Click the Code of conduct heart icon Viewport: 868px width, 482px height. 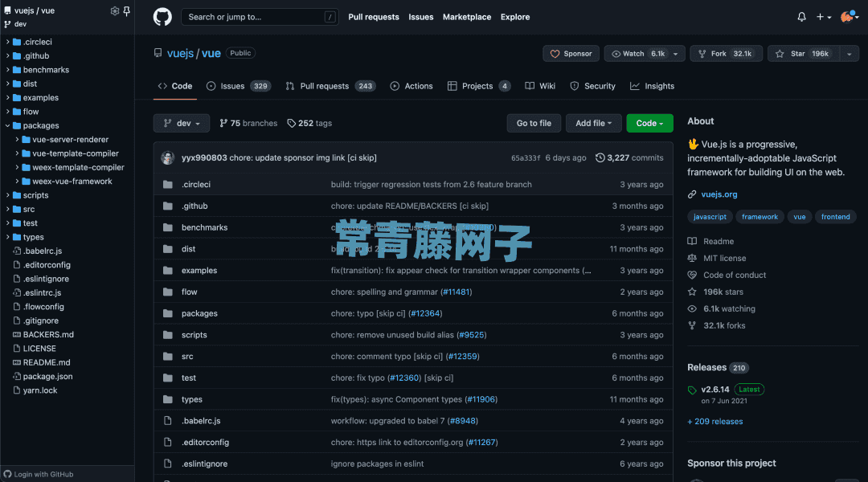click(x=692, y=275)
